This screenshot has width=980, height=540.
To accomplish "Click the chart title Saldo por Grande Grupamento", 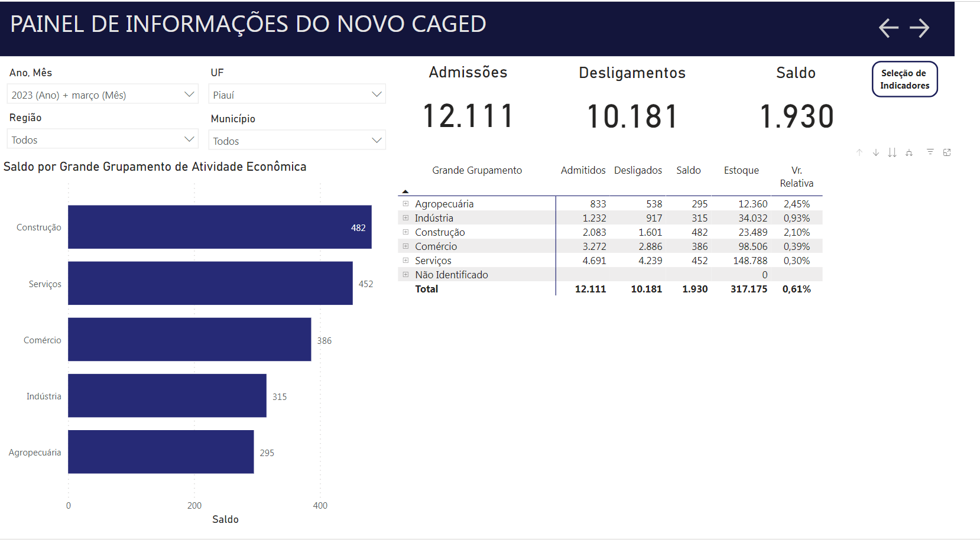I will [155, 167].
